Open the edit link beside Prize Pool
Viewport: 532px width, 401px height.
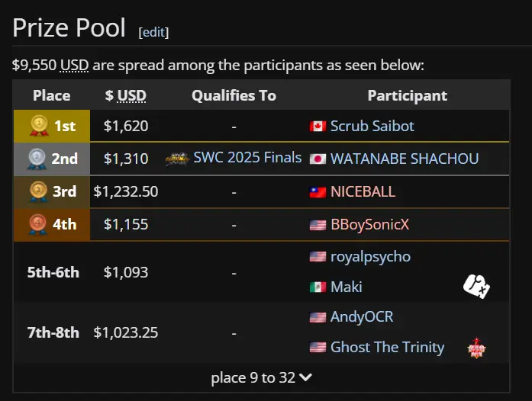[x=153, y=32]
